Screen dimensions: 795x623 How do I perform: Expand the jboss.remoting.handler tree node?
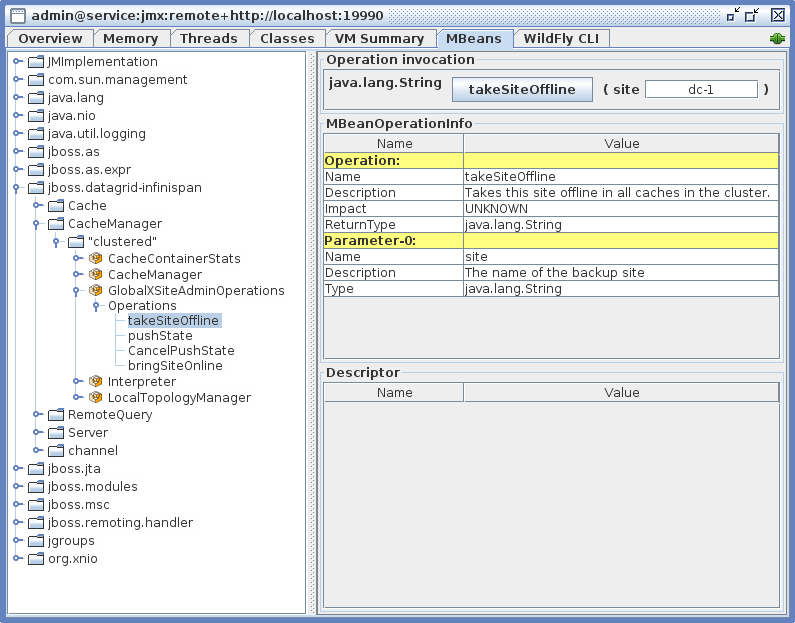point(17,522)
